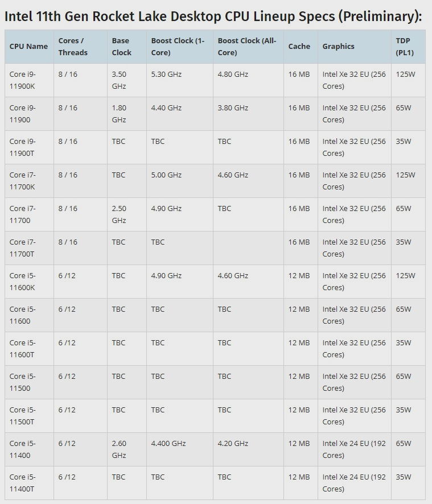Click the Core i7-11700T name cell
Screen dimensions: 432x504
24,248
